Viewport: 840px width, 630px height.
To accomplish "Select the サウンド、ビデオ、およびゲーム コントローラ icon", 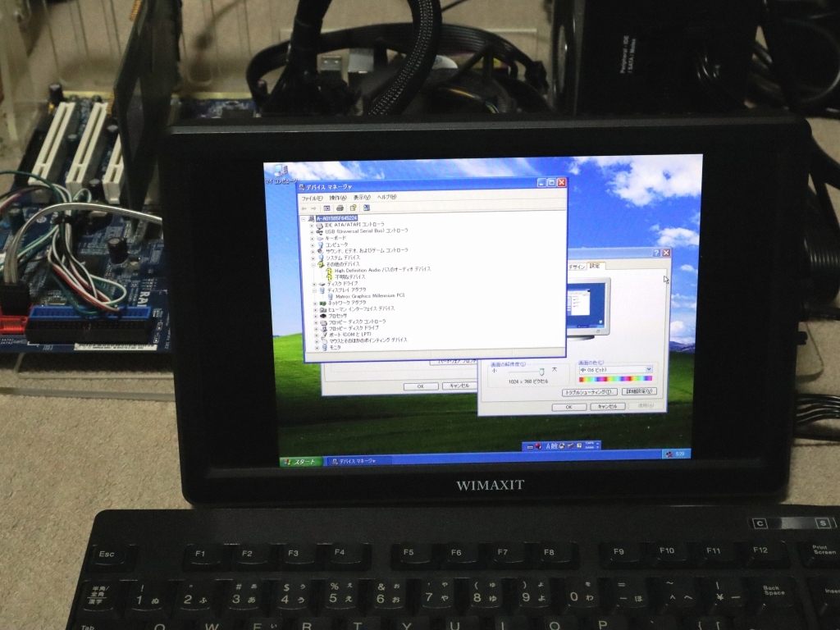I will 321,251.
